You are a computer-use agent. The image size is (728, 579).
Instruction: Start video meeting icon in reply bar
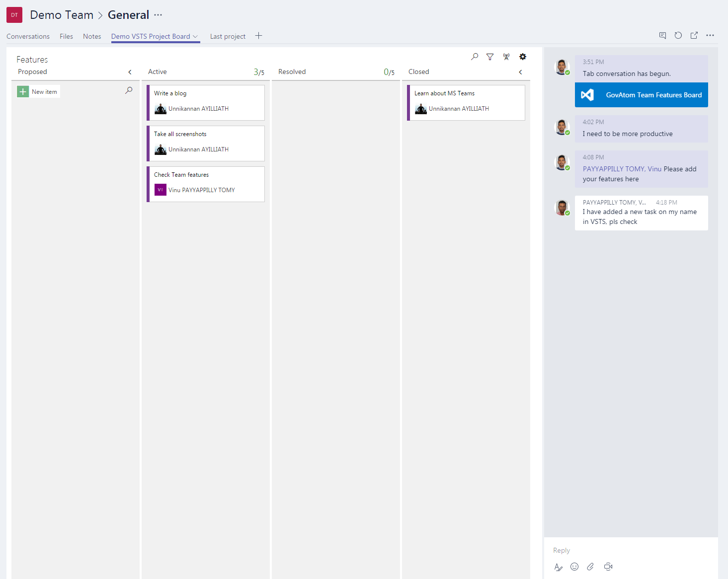pyautogui.click(x=608, y=567)
